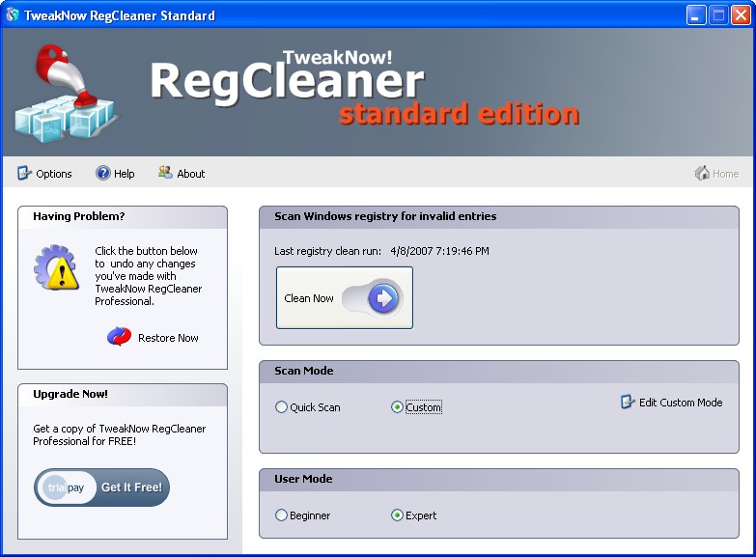The height and width of the screenshot is (557, 756).
Task: Select the Custom scan mode option
Action: pyautogui.click(x=397, y=407)
